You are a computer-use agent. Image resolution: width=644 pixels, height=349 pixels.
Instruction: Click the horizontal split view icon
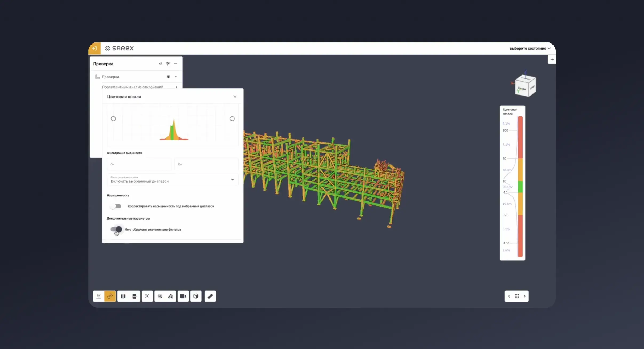pyautogui.click(x=134, y=296)
